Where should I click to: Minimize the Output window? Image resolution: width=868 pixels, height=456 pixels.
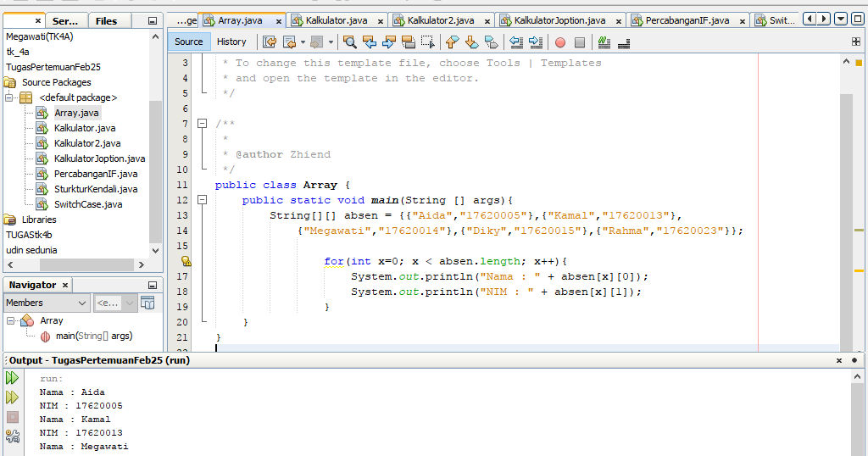tap(854, 360)
